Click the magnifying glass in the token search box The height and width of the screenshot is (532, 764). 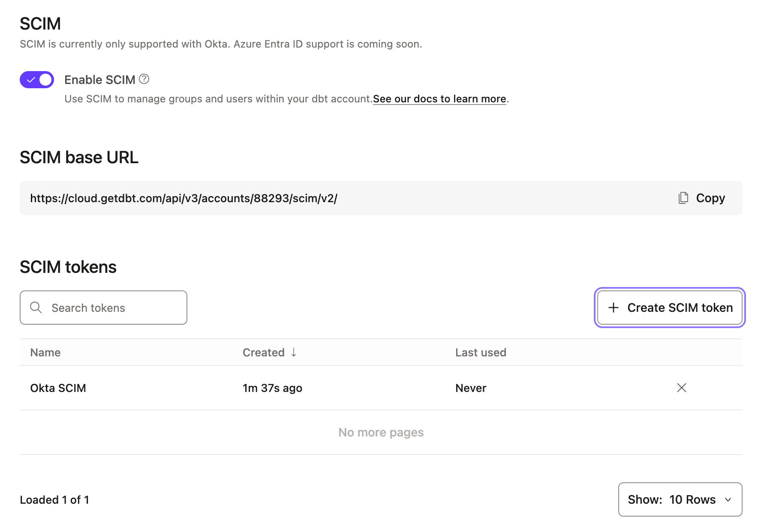coord(36,308)
